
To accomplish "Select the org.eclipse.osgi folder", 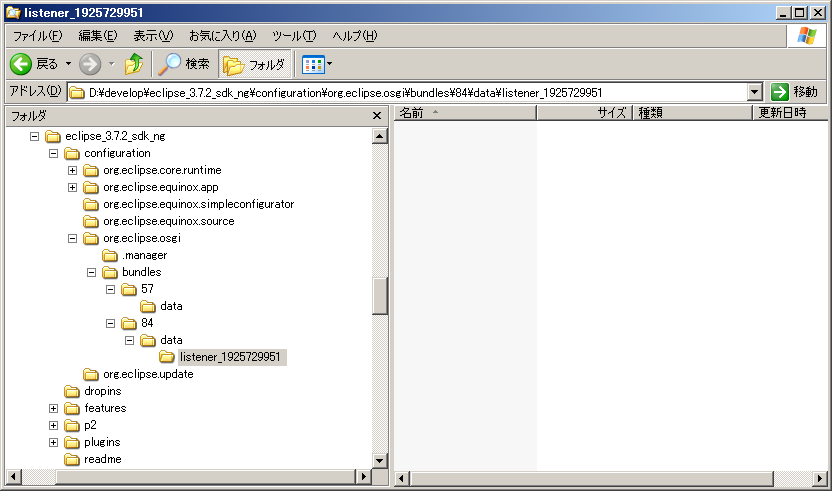I will pyautogui.click(x=142, y=238).
